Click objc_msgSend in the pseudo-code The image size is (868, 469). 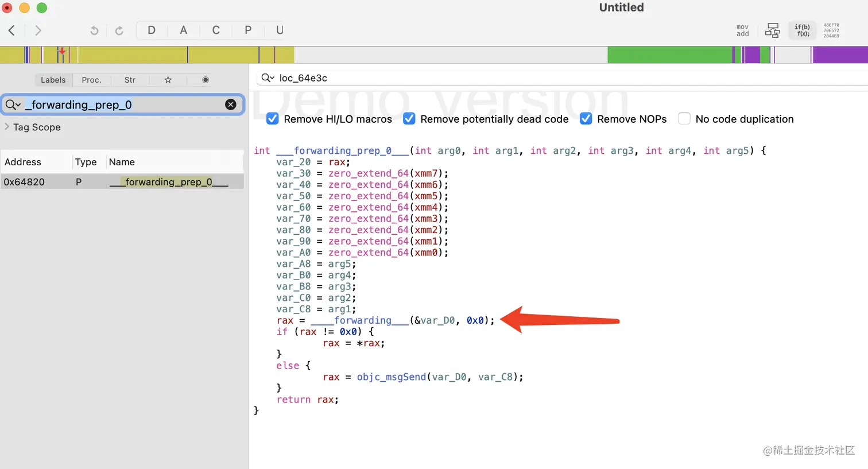coord(392,377)
